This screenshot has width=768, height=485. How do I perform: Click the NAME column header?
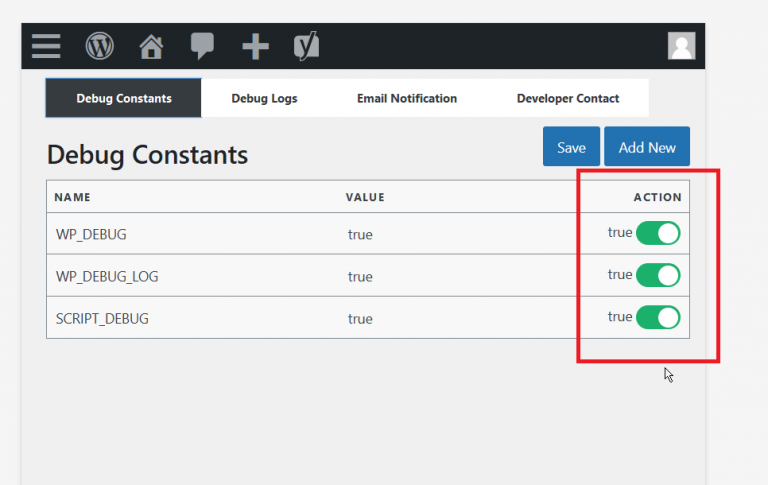point(72,197)
